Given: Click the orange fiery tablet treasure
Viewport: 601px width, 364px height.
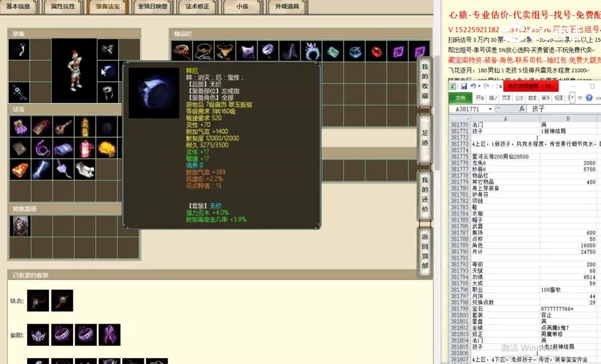Looking at the screenshot, I should click(20, 169).
